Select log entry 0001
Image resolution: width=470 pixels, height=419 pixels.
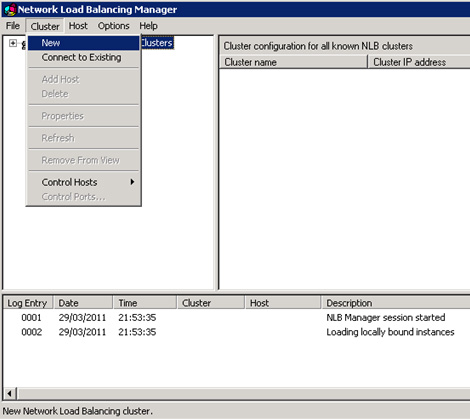[x=237, y=318]
